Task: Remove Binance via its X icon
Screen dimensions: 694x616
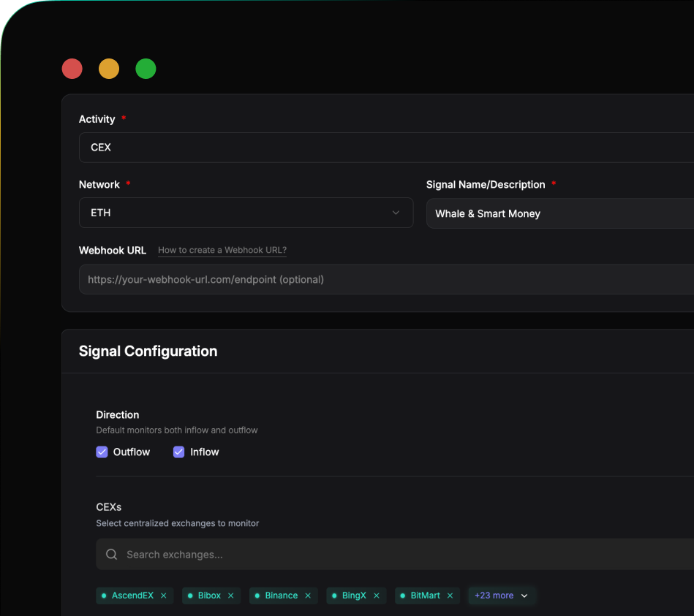Action: (x=308, y=596)
